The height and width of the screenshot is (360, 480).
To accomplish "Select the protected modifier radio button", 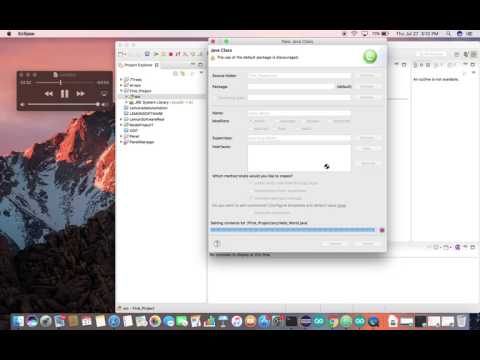I will point(329,121).
